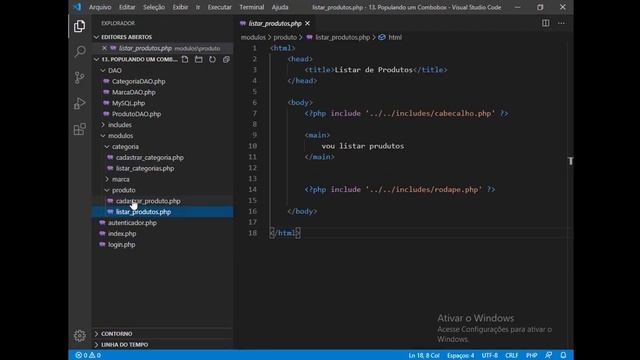Close the listar_produtos.php editor tab

point(307,24)
